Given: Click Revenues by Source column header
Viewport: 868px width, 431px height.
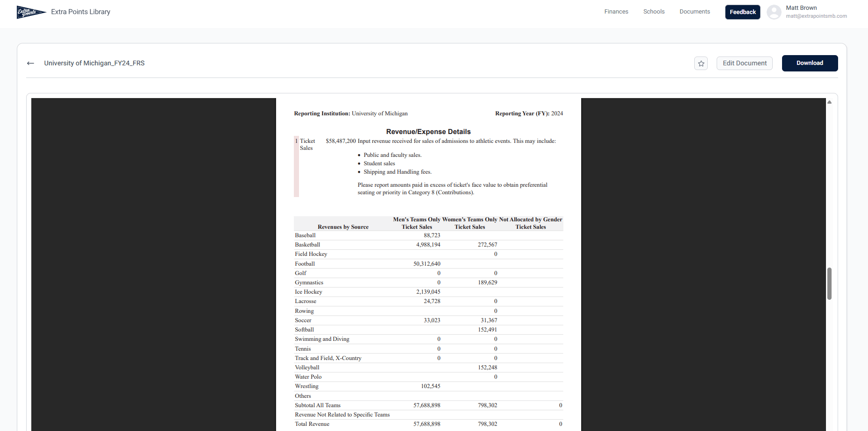Looking at the screenshot, I should click(343, 227).
